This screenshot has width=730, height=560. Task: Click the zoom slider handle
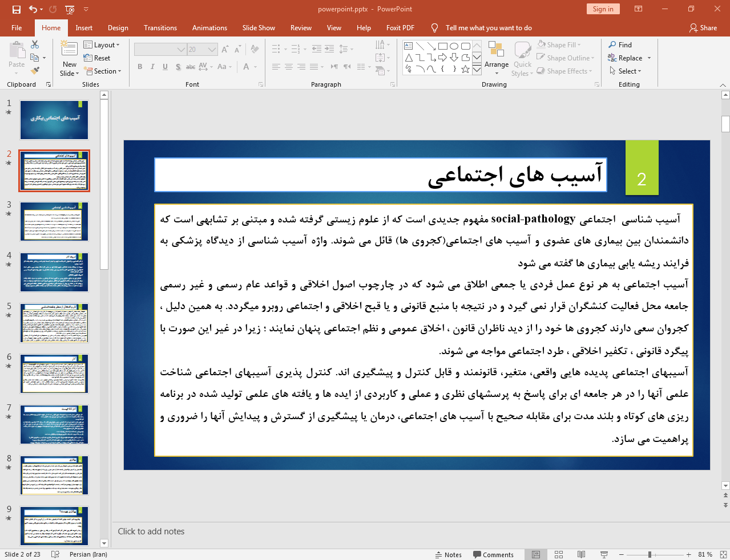[650, 554]
